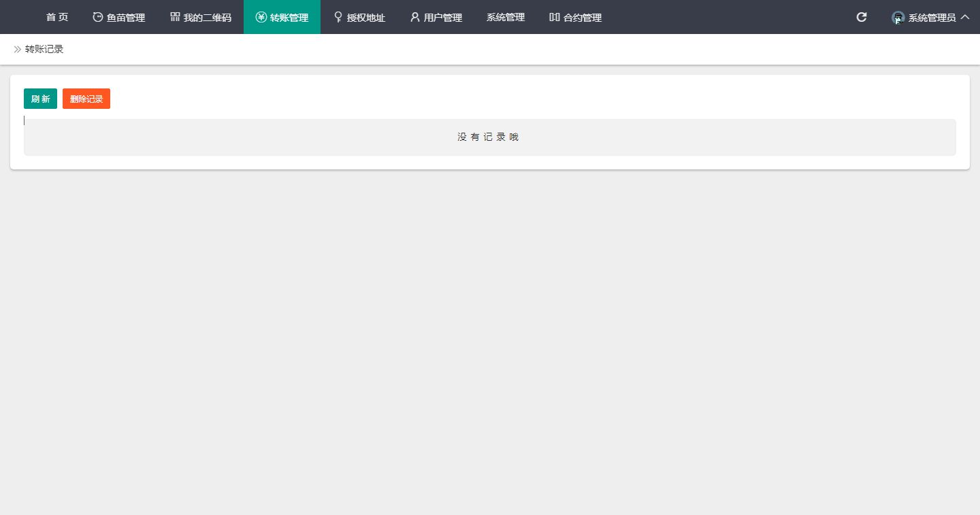Click the key icon beside 授权地址
980x515 pixels.
pos(338,16)
